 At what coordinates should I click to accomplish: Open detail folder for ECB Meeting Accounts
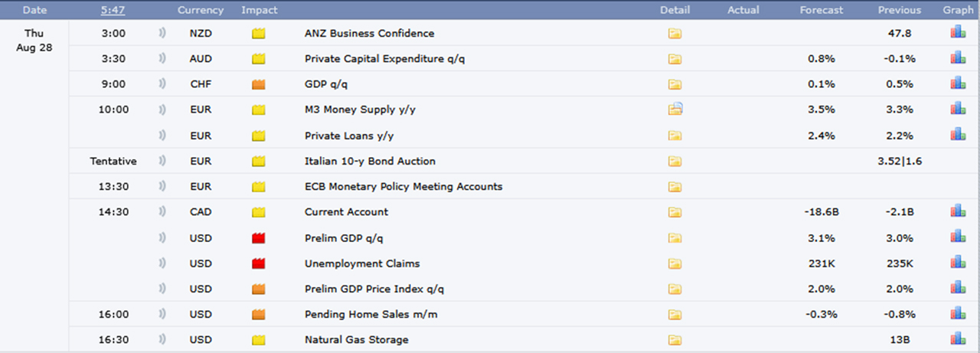point(675,187)
